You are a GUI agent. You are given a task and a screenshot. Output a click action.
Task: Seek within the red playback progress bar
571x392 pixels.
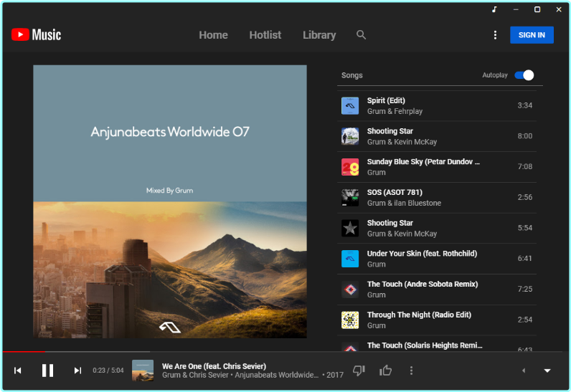coord(24,352)
